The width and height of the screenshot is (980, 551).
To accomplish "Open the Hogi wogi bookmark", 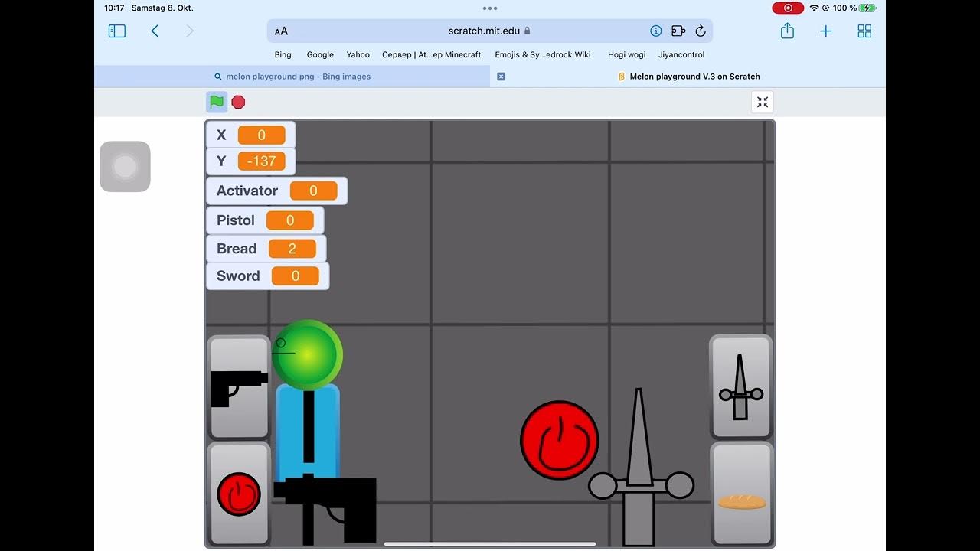I will tap(626, 54).
